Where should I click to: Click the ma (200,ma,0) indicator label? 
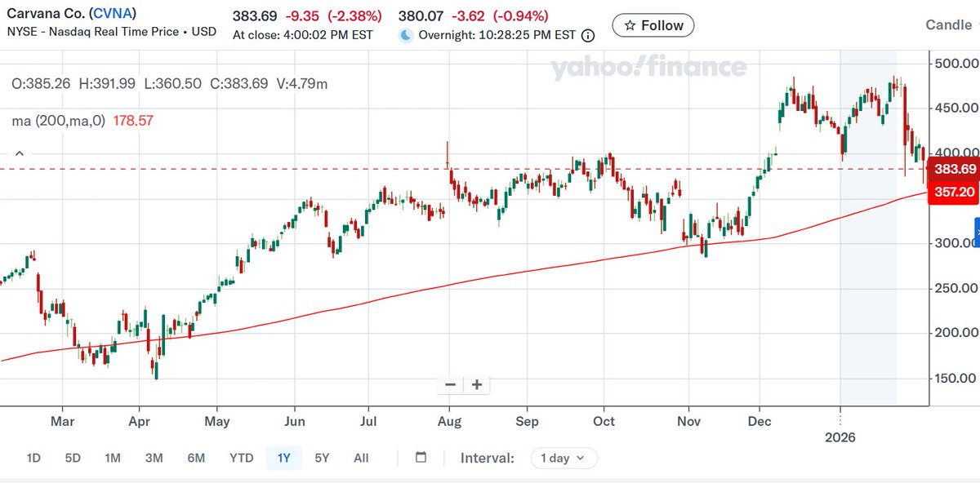[60, 121]
